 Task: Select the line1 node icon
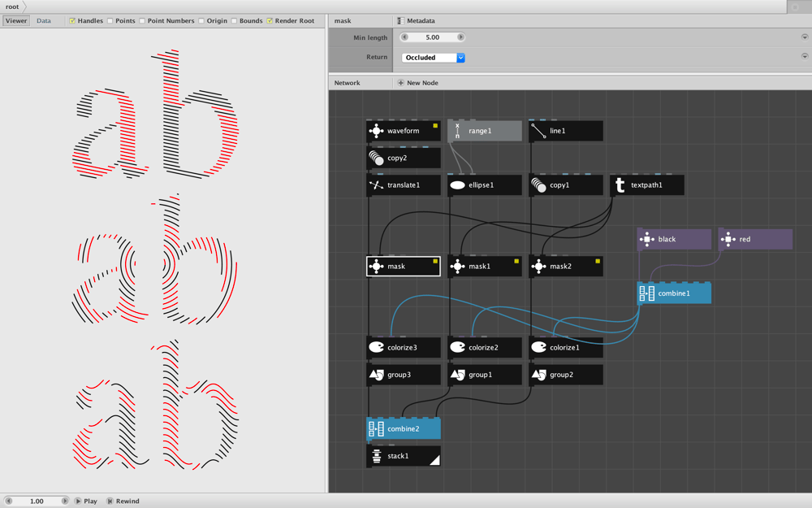(538, 131)
